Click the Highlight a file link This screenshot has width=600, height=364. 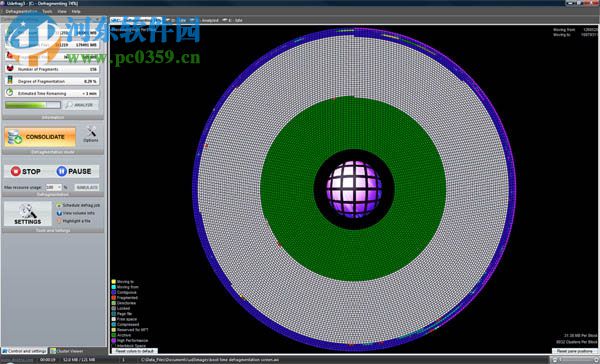pos(77,221)
